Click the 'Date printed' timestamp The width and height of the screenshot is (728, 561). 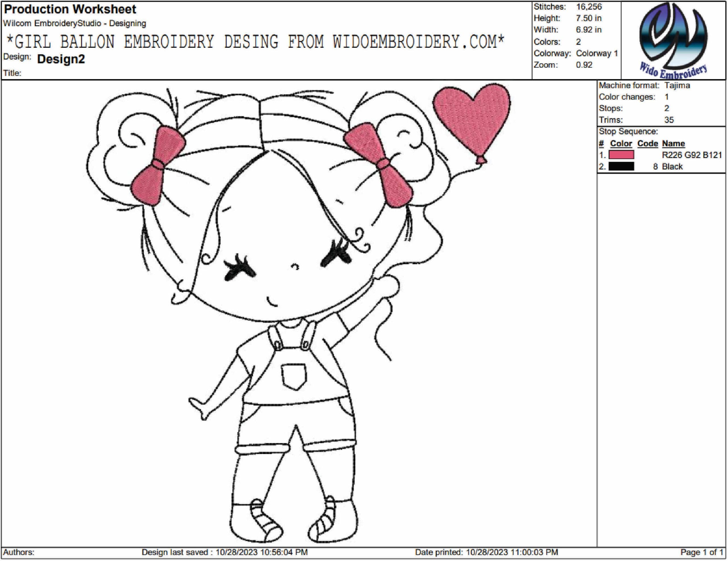(x=486, y=552)
